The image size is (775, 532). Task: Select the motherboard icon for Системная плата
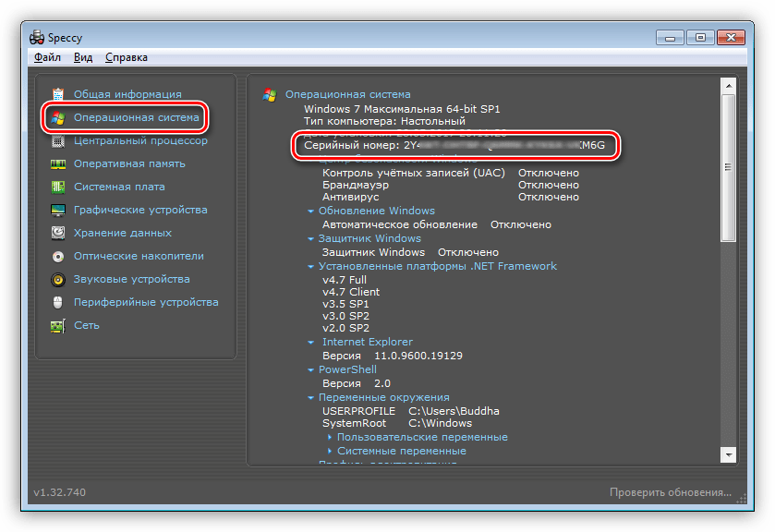(x=58, y=187)
